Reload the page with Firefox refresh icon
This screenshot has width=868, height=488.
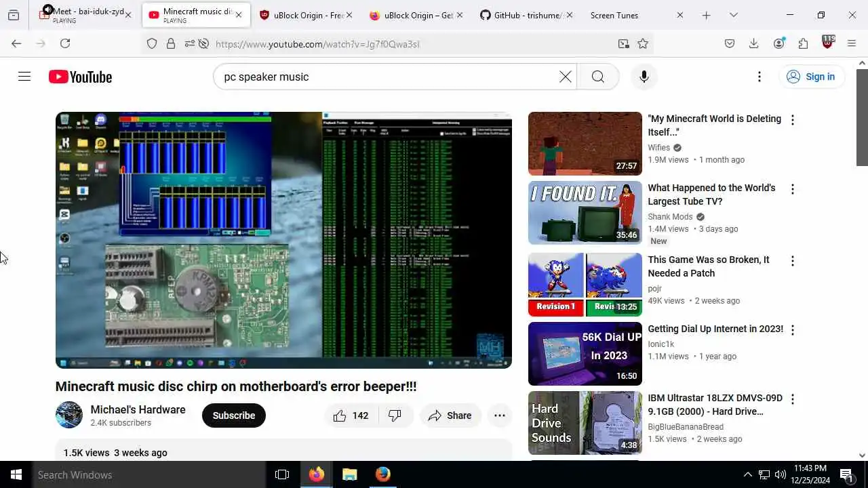[x=65, y=43]
